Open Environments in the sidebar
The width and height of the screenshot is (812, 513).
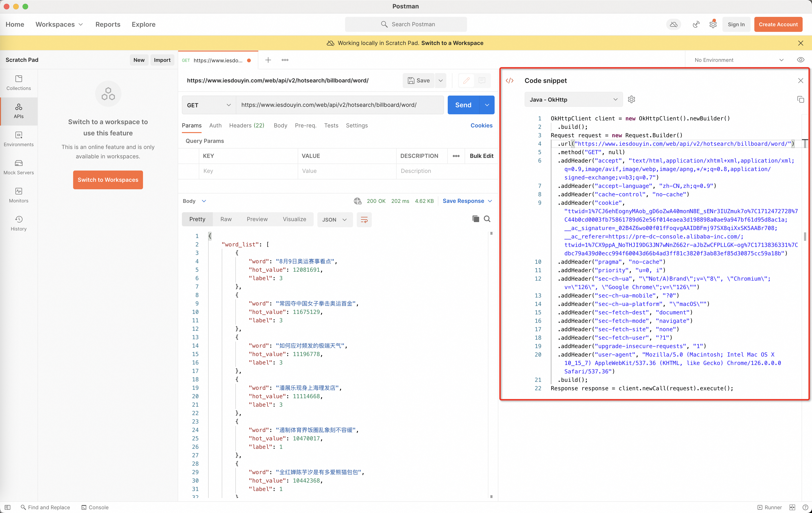(x=19, y=139)
